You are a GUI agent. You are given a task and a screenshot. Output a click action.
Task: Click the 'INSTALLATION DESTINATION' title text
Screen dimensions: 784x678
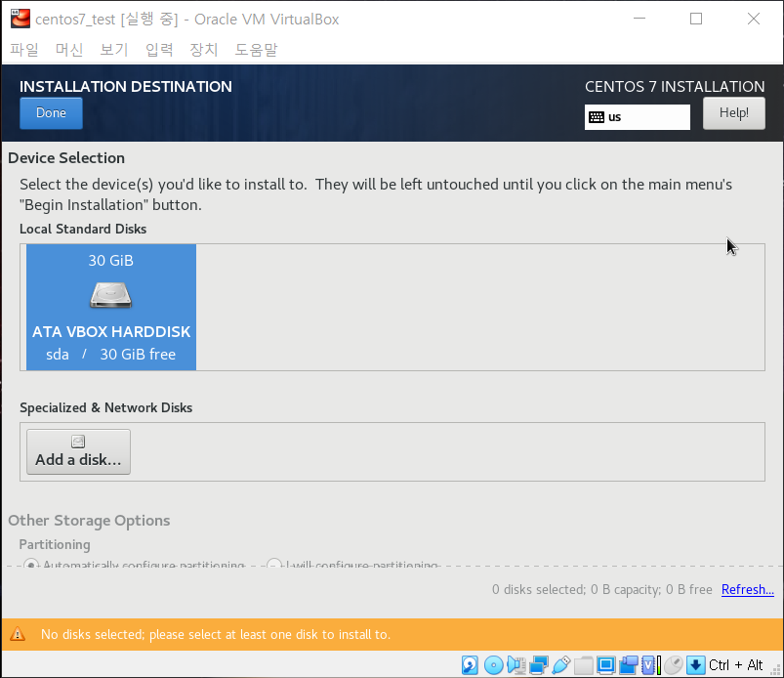(x=126, y=87)
